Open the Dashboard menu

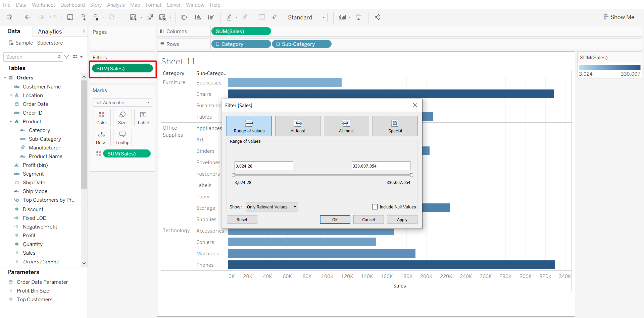point(72,5)
